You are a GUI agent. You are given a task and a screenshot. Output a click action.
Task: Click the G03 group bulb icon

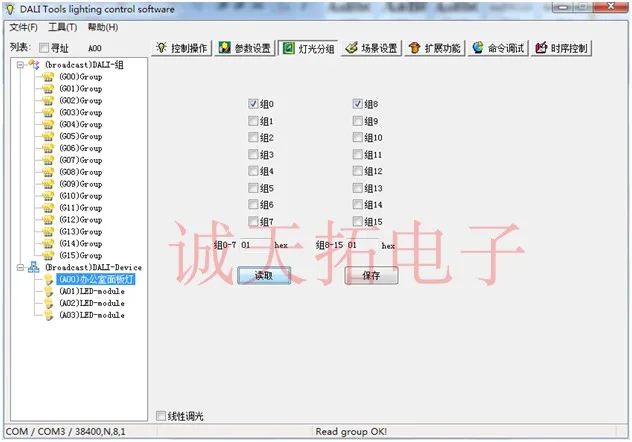[x=48, y=112]
